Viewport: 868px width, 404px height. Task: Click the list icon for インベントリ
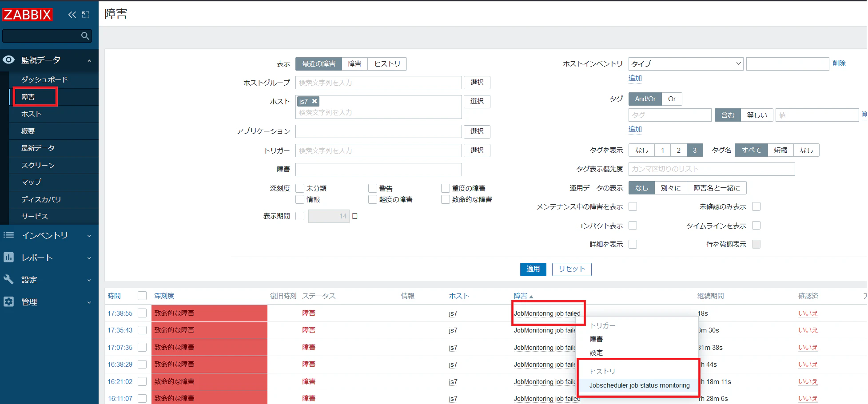coord(8,235)
